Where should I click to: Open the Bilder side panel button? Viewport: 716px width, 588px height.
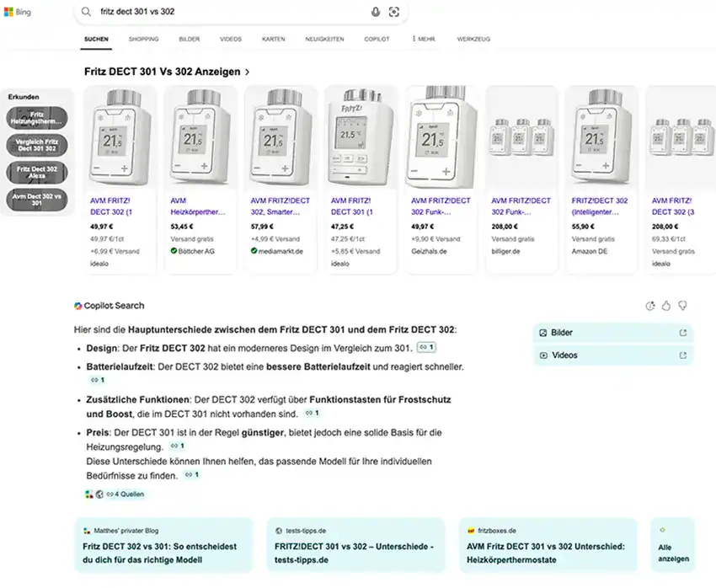point(612,333)
